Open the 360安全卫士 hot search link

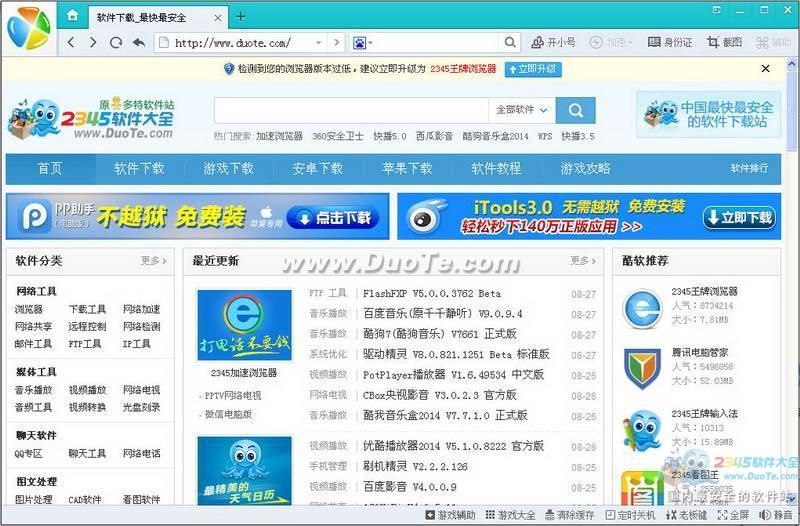[338, 136]
